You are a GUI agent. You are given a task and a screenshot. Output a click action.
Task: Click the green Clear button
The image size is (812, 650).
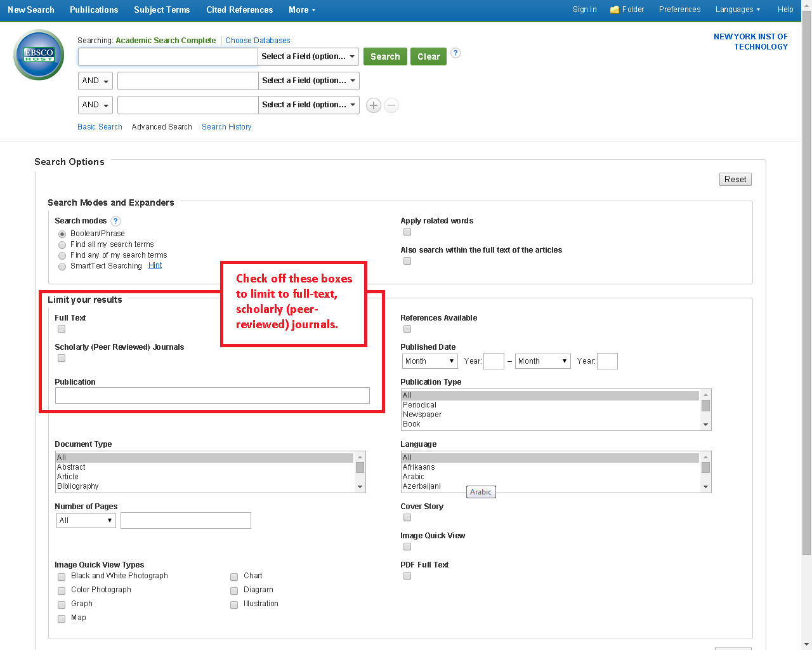point(429,56)
